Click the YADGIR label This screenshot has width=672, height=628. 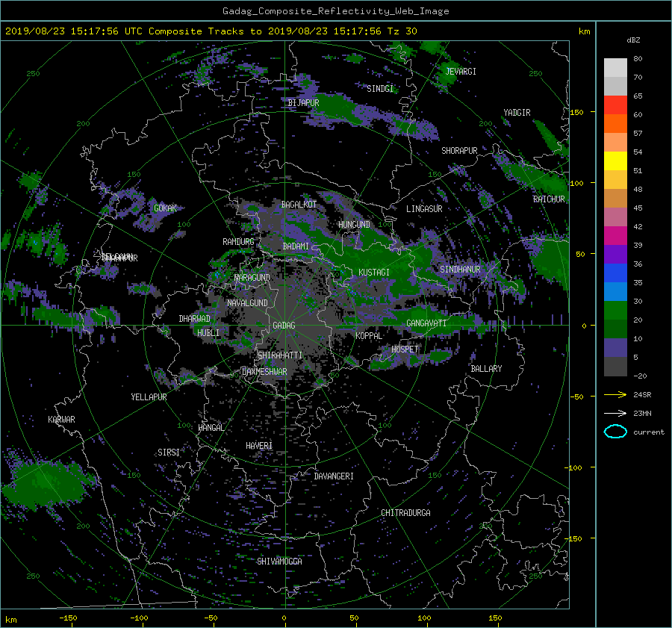tap(517, 113)
